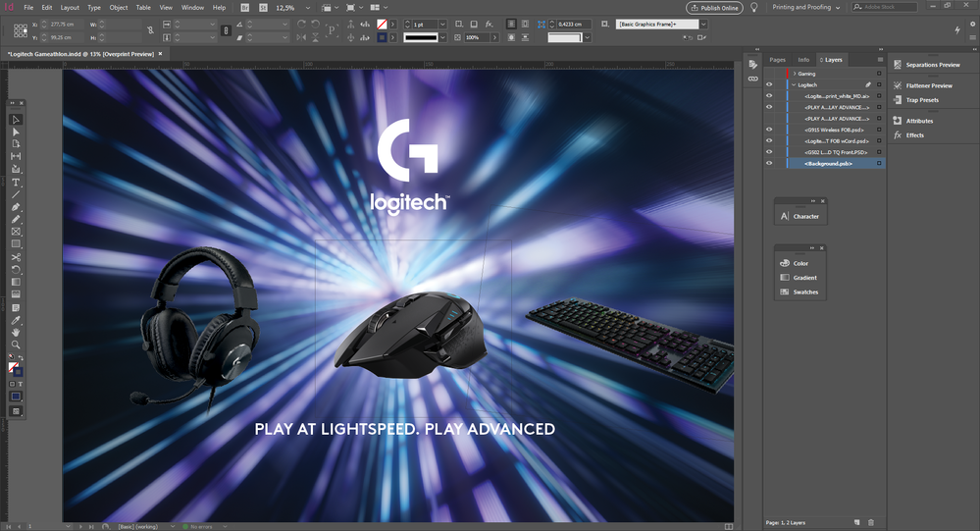The image size is (980, 531).
Task: Select the Eyedropper tool
Action: coord(16,320)
